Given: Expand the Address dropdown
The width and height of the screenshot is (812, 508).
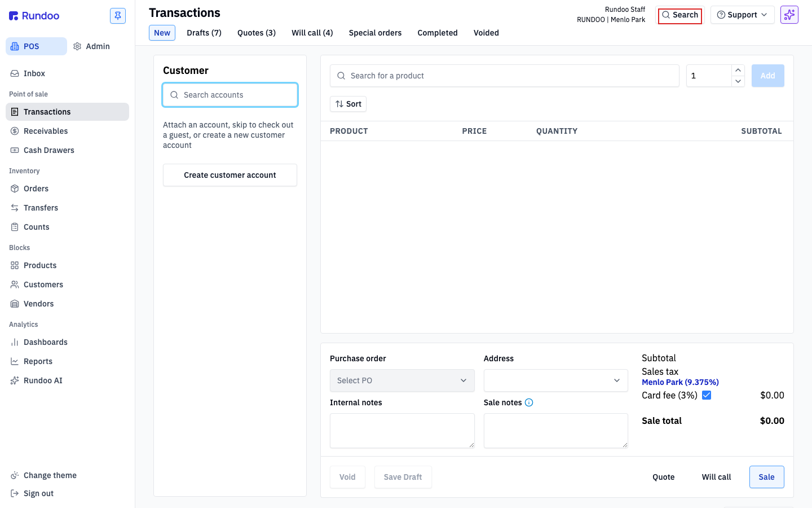Looking at the screenshot, I should 556,380.
